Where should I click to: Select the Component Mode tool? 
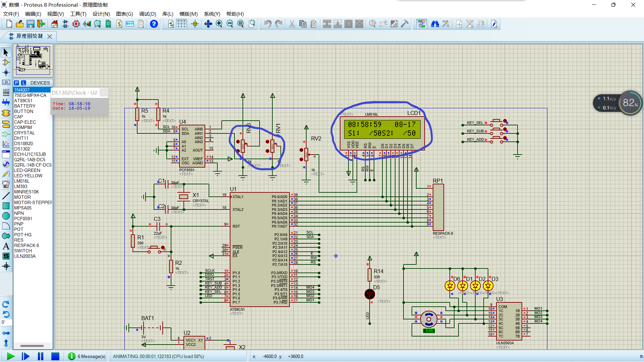(x=6, y=62)
